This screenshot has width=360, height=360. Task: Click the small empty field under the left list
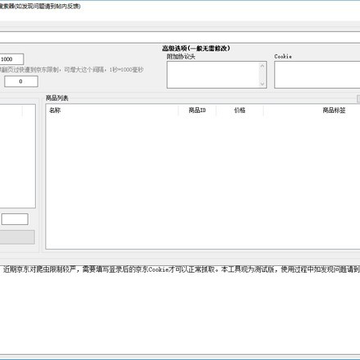(x=15, y=219)
